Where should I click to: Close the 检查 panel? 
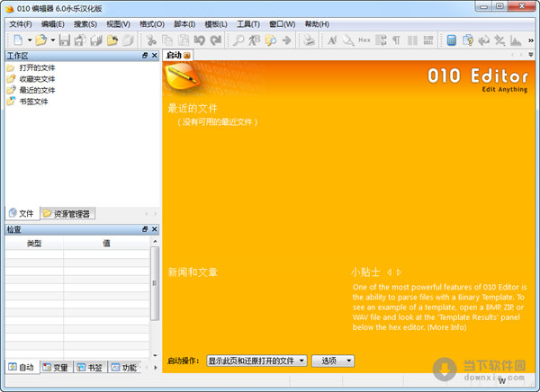point(155,229)
